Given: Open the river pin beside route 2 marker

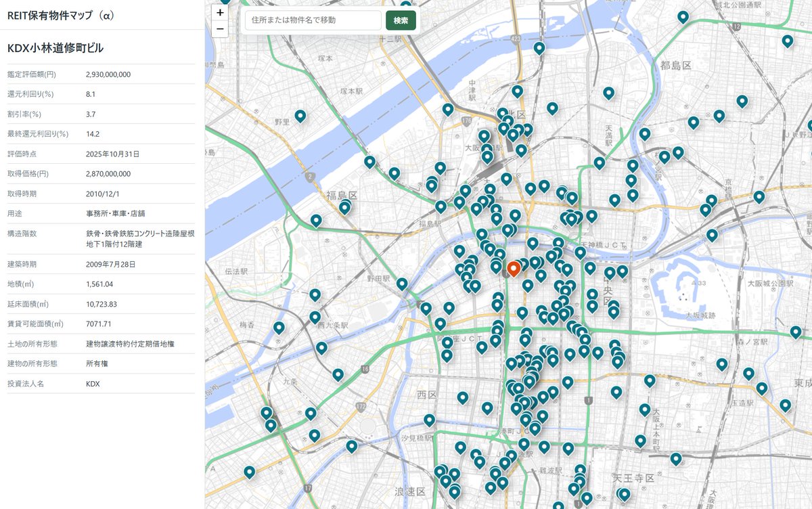Looking at the screenshot, I should tap(369, 162).
